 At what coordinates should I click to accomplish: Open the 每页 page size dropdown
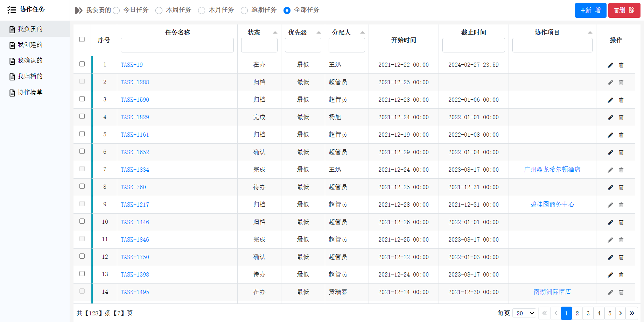coord(524,313)
